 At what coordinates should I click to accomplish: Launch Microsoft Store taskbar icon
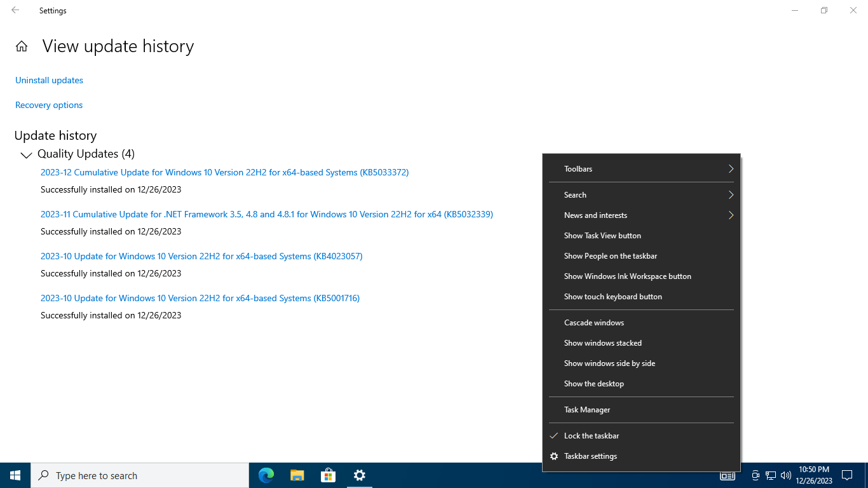pyautogui.click(x=329, y=475)
